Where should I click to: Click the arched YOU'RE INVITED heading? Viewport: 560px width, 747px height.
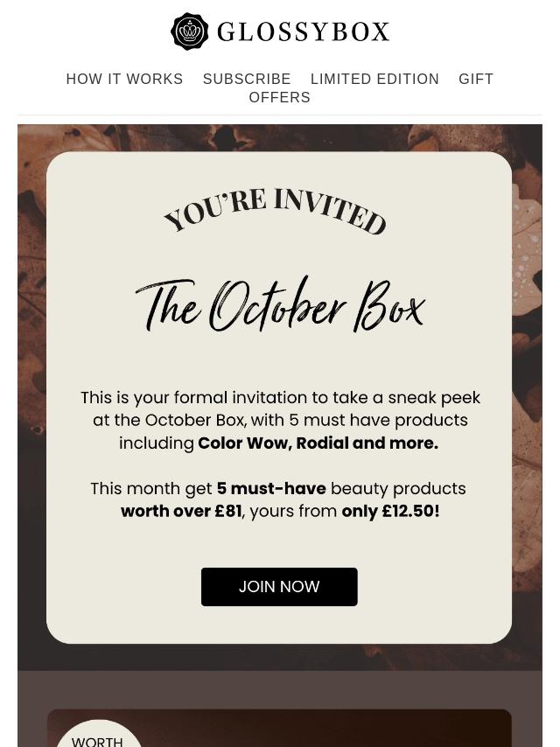click(x=276, y=211)
